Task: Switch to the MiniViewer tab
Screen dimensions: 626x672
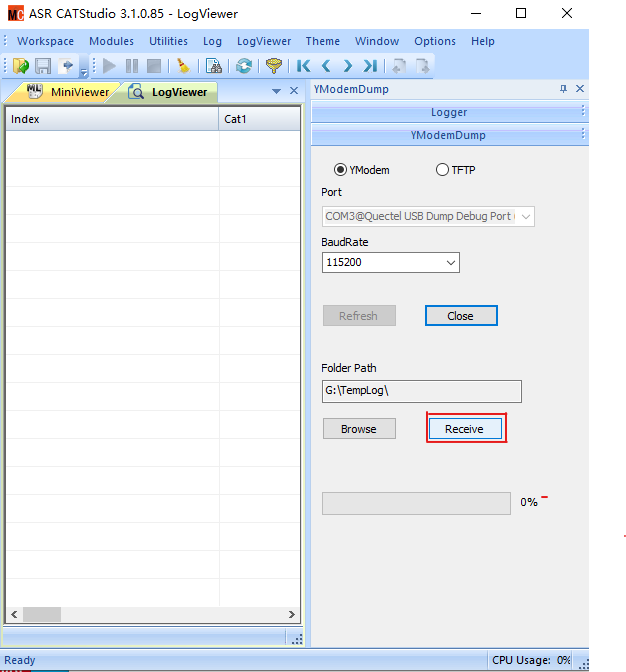Action: click(68, 92)
